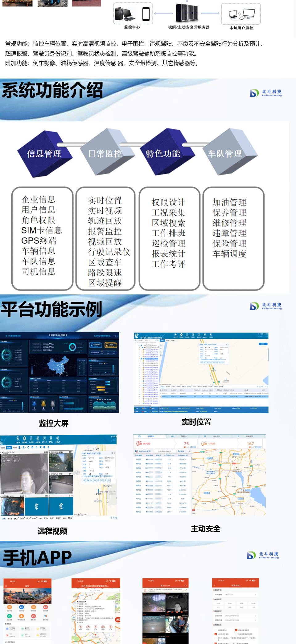Toggle the first checkbox under 高级选项
The width and height of the screenshot is (296, 644).
pyautogui.click(x=216, y=630)
